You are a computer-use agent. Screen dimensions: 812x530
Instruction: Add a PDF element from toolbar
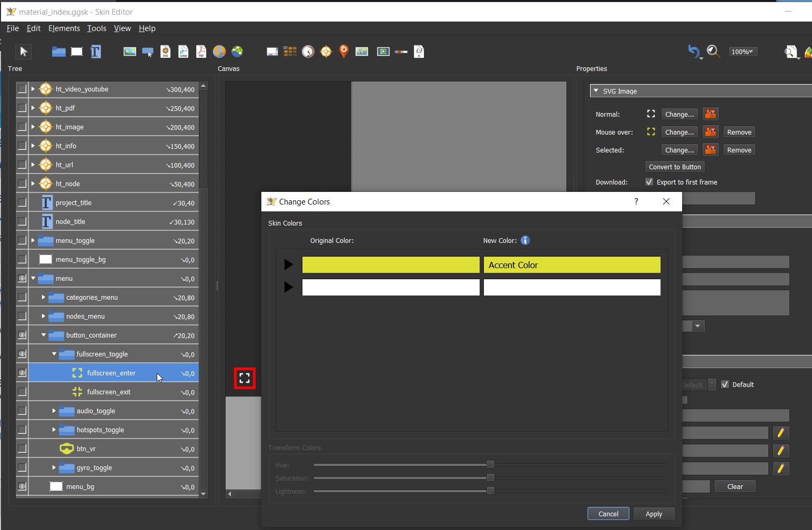tap(201, 52)
